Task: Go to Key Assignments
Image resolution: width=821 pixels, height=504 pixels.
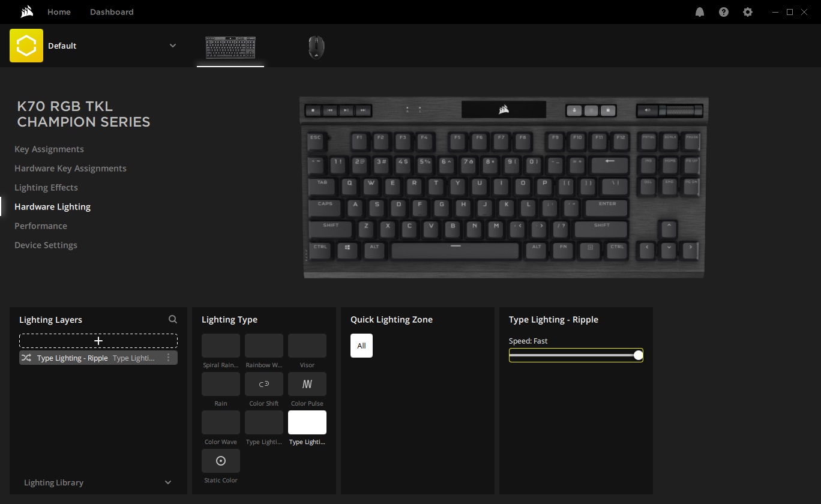Action: (x=49, y=149)
